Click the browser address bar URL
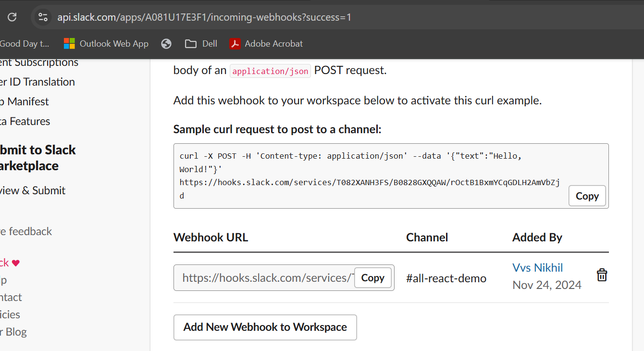The image size is (644, 351). click(x=204, y=17)
